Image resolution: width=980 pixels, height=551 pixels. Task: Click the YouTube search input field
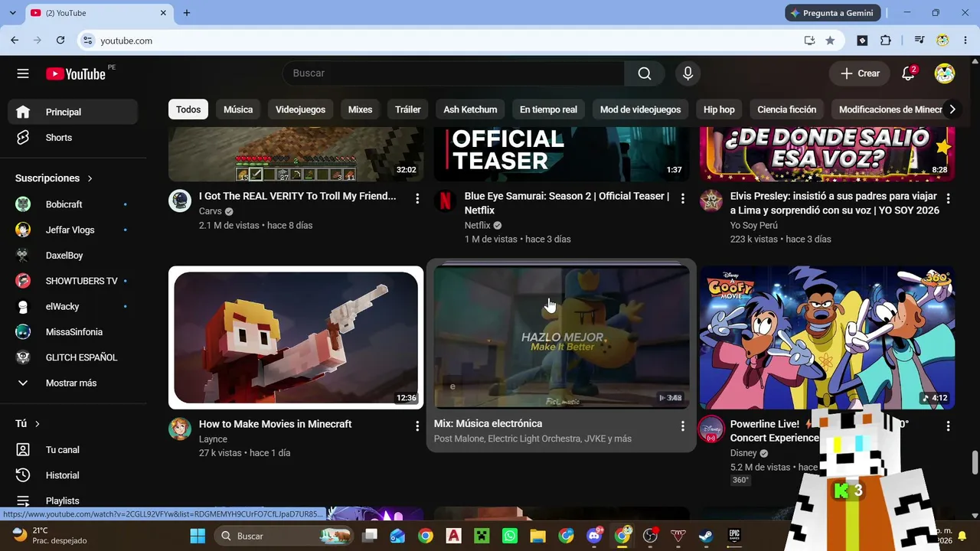click(x=453, y=73)
